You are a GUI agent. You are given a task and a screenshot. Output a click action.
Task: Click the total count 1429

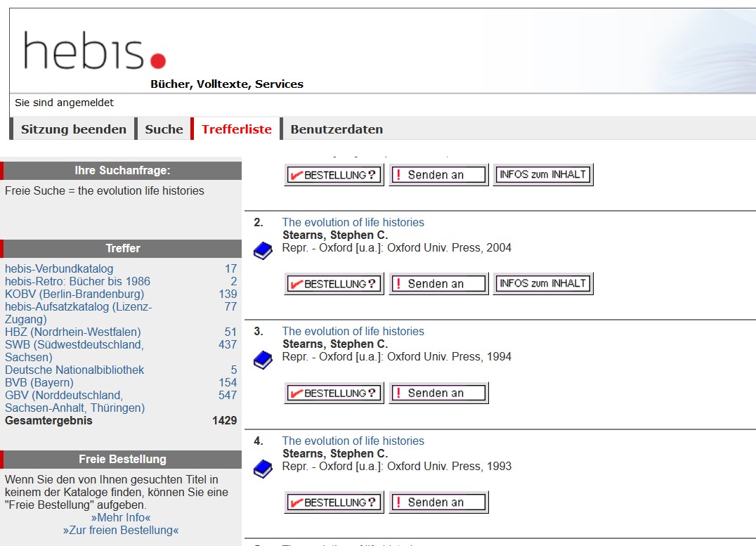click(x=224, y=421)
